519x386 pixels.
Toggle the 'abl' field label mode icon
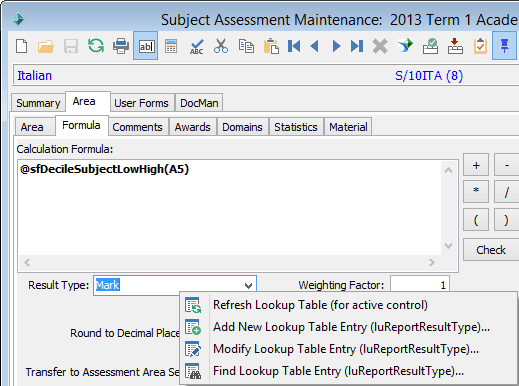146,46
